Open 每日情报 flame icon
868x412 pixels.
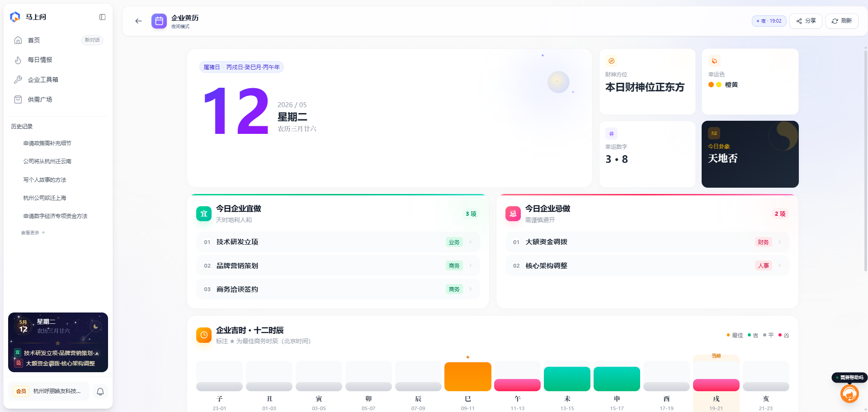[18, 60]
